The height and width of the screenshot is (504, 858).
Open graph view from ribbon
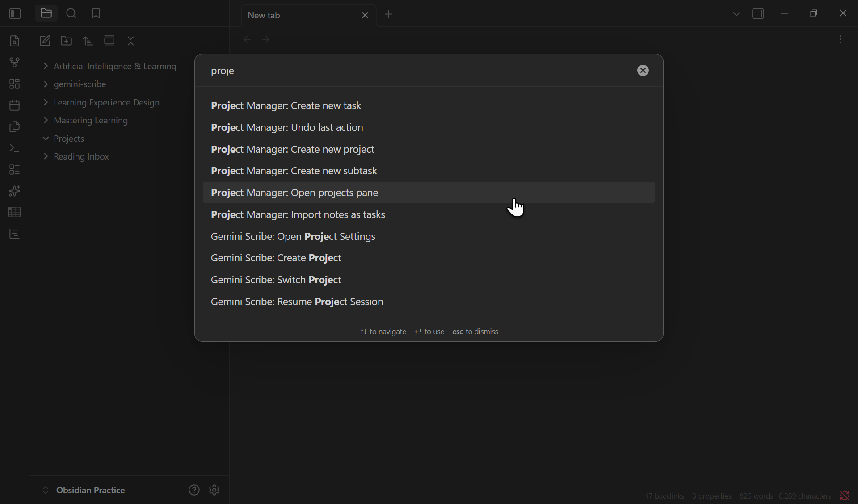(15, 63)
